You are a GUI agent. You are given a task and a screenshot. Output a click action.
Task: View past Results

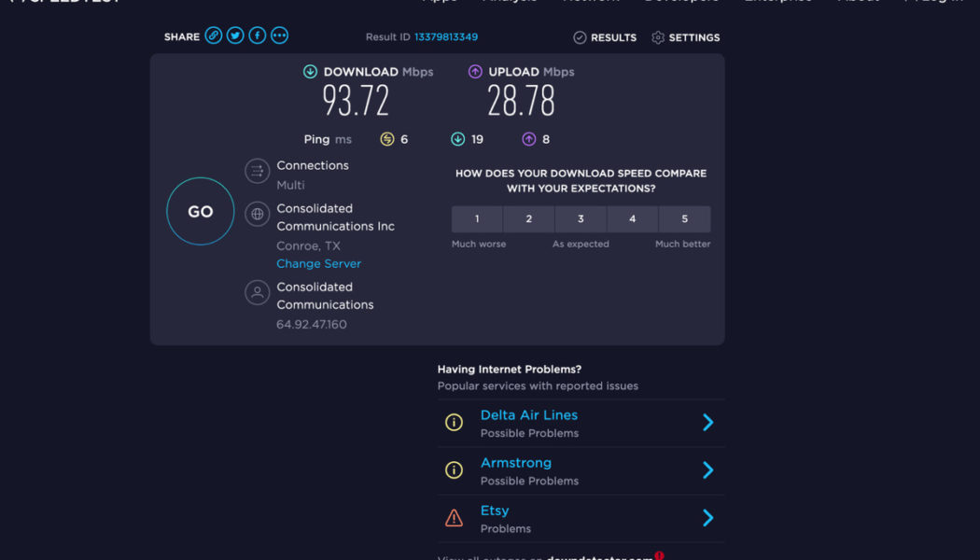[x=607, y=37]
